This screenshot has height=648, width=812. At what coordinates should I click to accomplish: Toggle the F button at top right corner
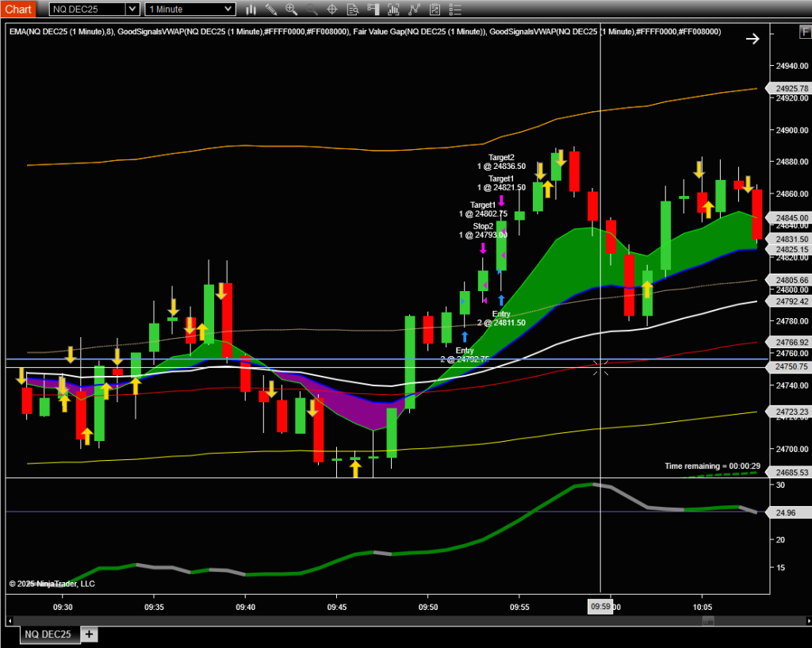(803, 32)
